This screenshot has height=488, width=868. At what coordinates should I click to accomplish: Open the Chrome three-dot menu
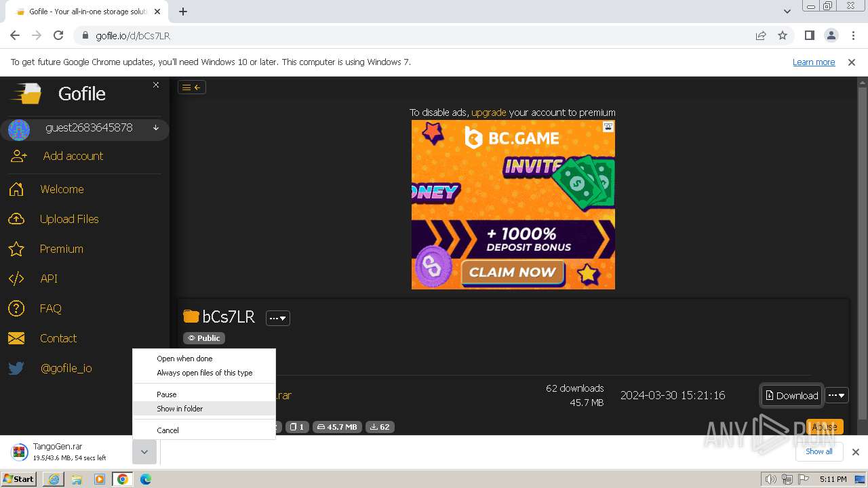pyautogui.click(x=853, y=35)
